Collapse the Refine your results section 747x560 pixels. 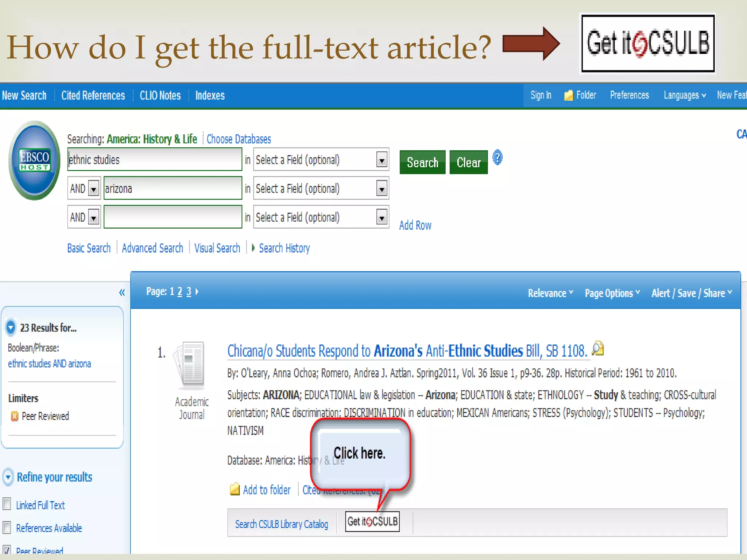[8, 477]
